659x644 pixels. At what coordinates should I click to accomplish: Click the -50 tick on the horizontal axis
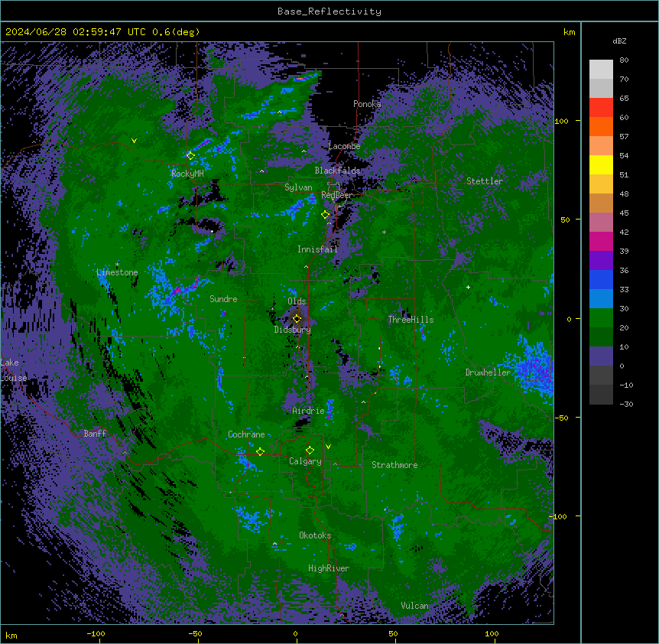click(195, 633)
